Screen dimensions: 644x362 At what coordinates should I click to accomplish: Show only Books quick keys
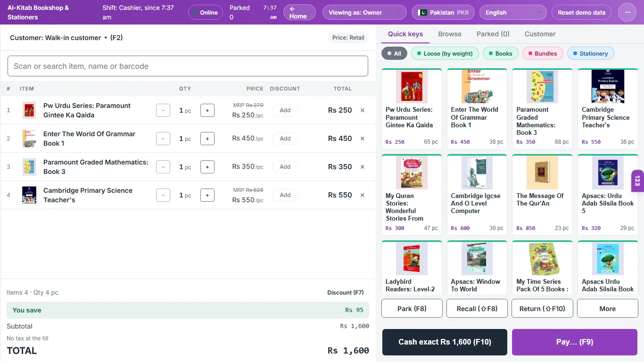[x=501, y=53]
